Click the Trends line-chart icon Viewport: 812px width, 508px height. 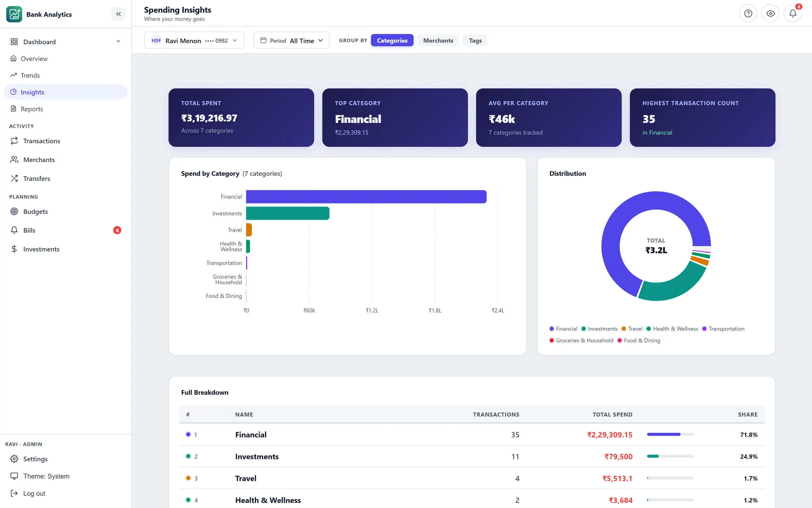point(14,75)
